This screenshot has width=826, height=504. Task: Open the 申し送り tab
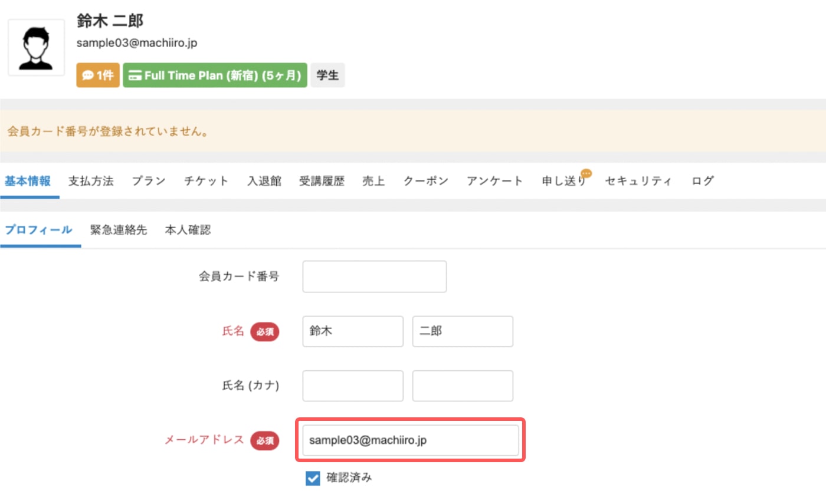(563, 181)
